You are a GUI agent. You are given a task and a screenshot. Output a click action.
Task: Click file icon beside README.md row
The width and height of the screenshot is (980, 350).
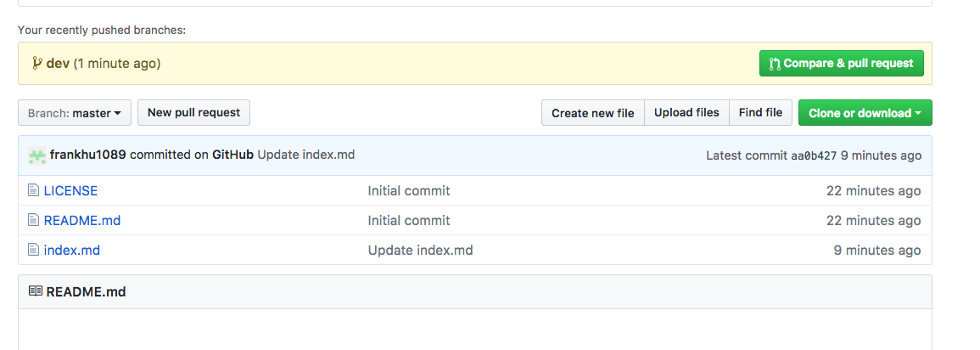(34, 220)
